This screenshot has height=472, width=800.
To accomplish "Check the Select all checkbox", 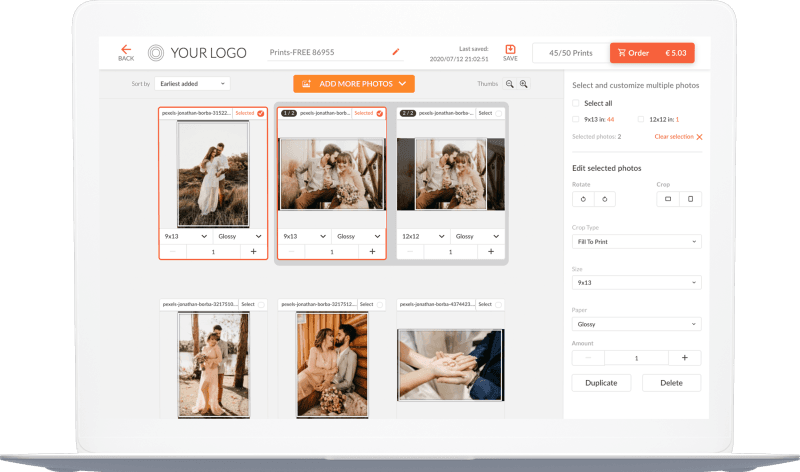I will [x=576, y=103].
